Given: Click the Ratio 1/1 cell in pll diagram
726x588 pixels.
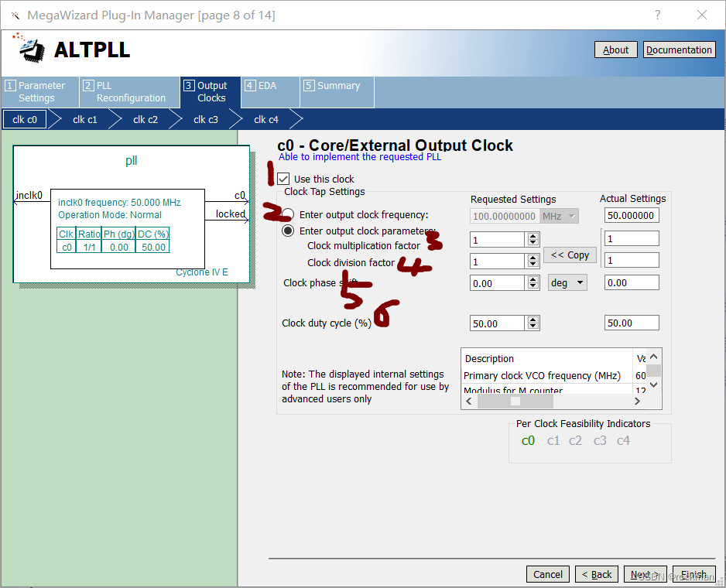Looking at the screenshot, I should click(89, 248).
